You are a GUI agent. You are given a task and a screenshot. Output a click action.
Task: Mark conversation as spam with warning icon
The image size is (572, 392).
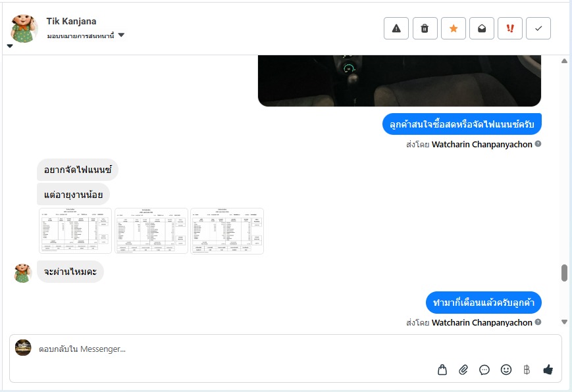pyautogui.click(x=396, y=28)
